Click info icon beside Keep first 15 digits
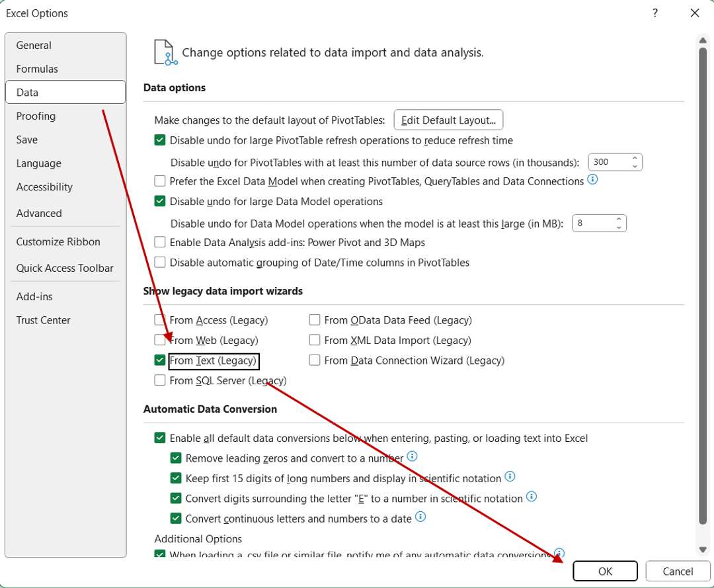This screenshot has height=588, width=714. coord(510,477)
